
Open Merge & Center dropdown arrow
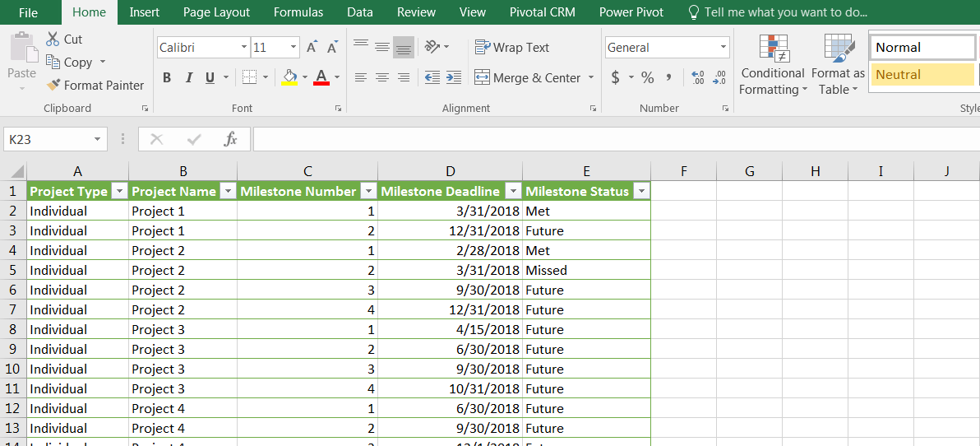tap(591, 77)
